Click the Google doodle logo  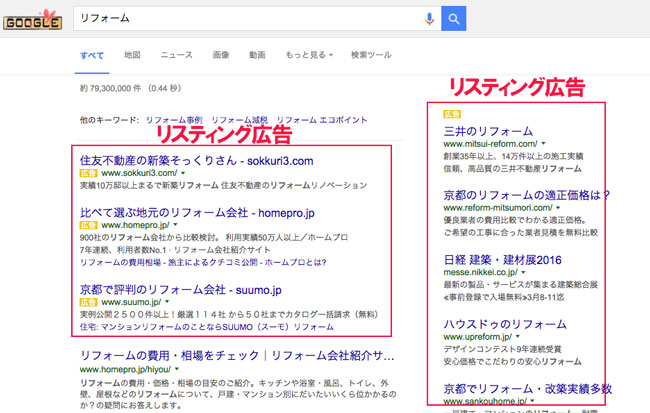(32, 20)
